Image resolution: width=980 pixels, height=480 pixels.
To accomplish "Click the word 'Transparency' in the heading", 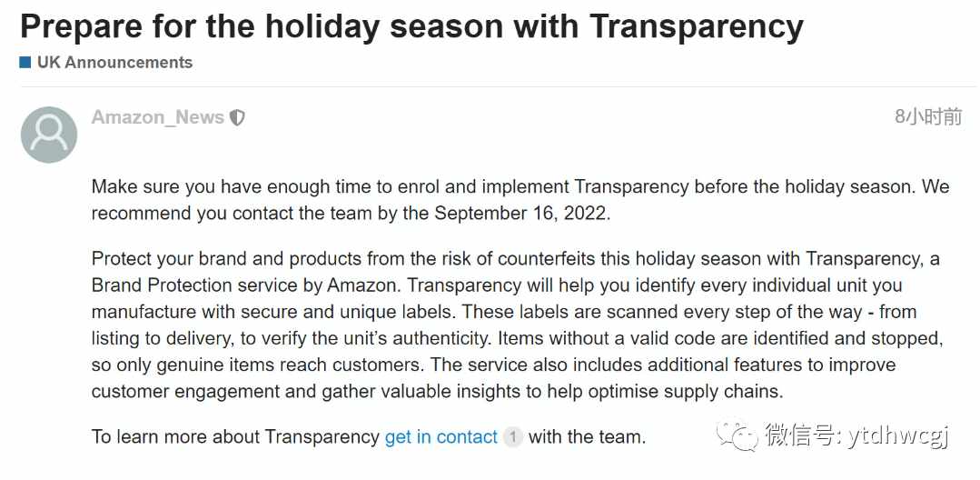I will 697,26.
